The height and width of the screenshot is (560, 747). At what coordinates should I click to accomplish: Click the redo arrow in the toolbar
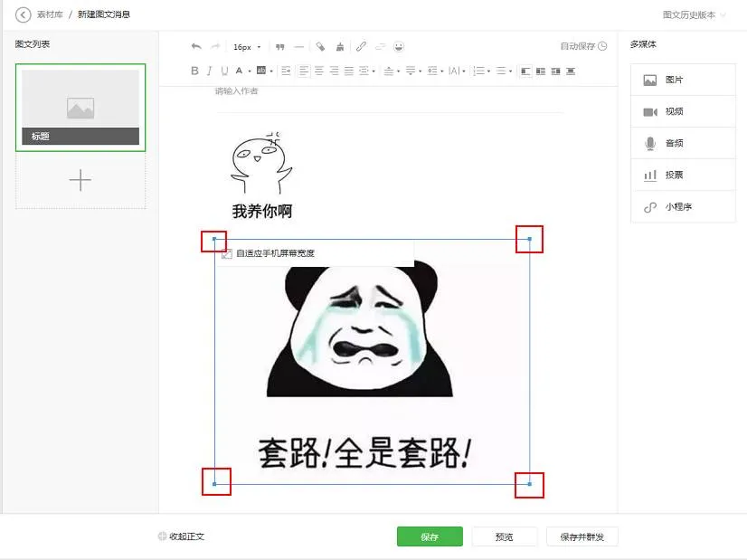[x=215, y=47]
